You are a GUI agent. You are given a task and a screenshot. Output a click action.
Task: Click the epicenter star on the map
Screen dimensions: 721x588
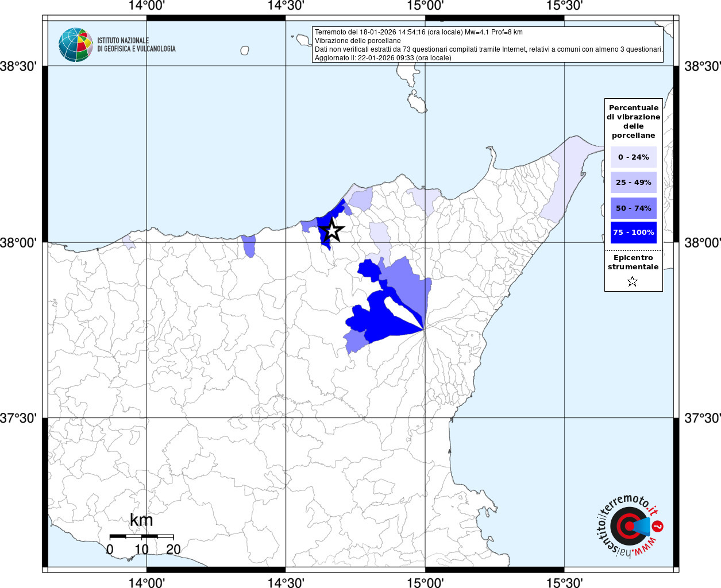coord(332,230)
